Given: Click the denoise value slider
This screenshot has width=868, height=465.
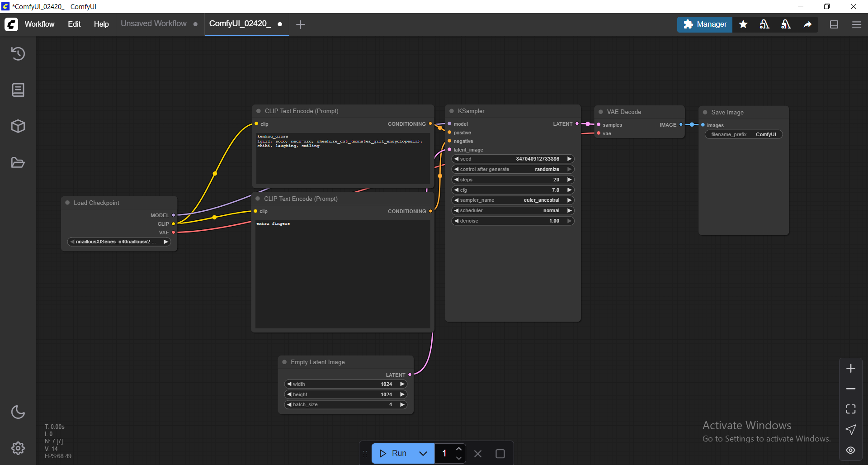Looking at the screenshot, I should (513, 221).
